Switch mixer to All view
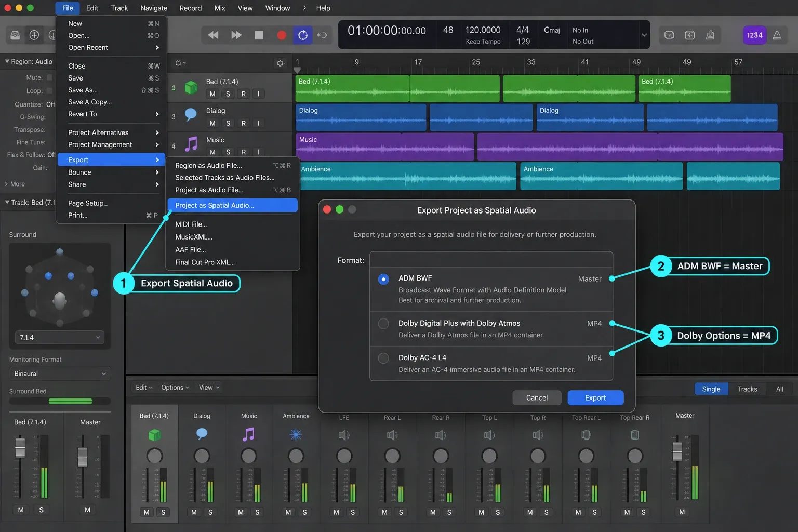This screenshot has width=798, height=532. (x=779, y=389)
